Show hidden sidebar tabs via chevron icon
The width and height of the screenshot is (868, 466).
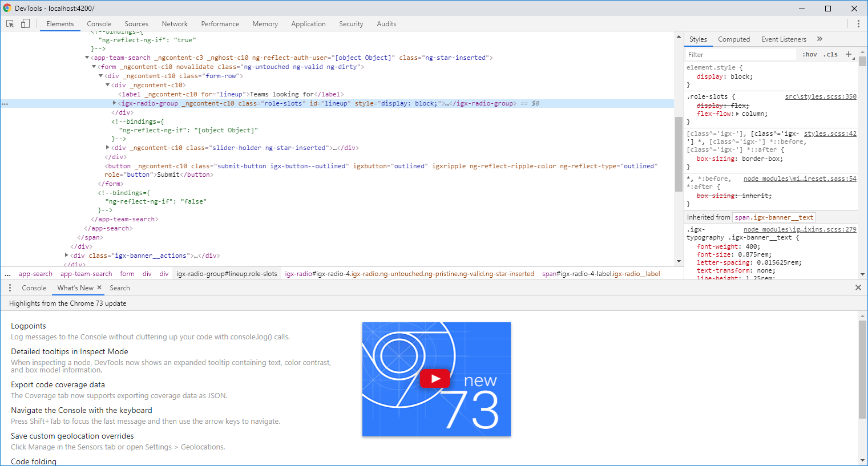pyautogui.click(x=819, y=39)
